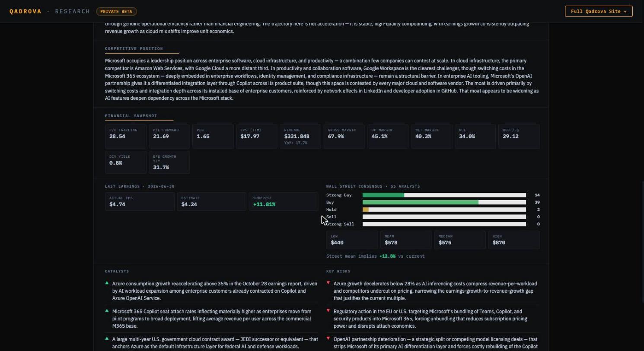
Task: Select the Net Margin 40.3% card
Action: point(431,137)
